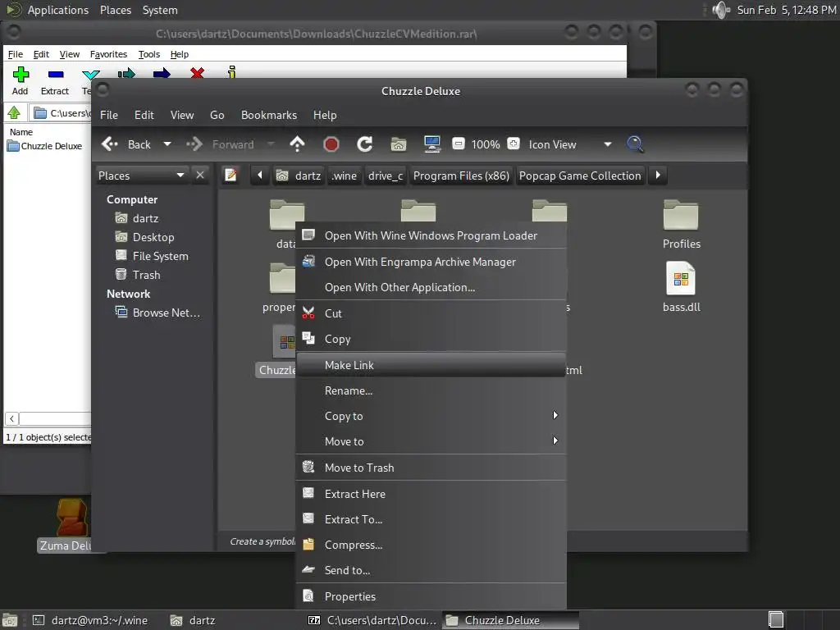Open Properties from the context menu
The width and height of the screenshot is (840, 630).
click(431, 596)
